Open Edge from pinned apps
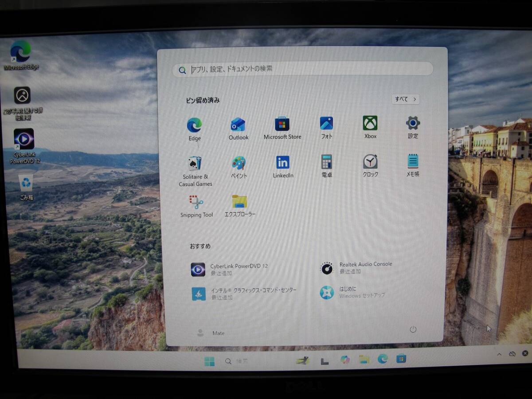The image size is (532, 399). pos(194,129)
